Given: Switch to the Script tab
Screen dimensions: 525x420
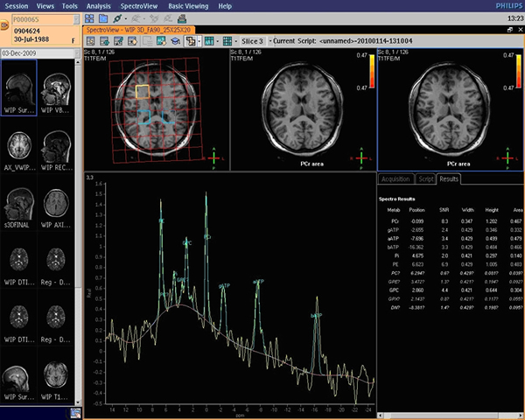Looking at the screenshot, I should tap(426, 178).
